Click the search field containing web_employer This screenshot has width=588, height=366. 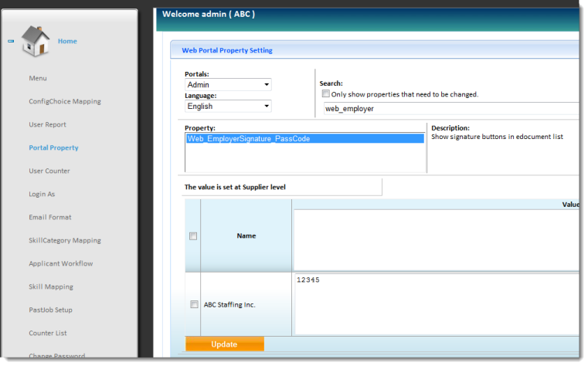click(448, 109)
